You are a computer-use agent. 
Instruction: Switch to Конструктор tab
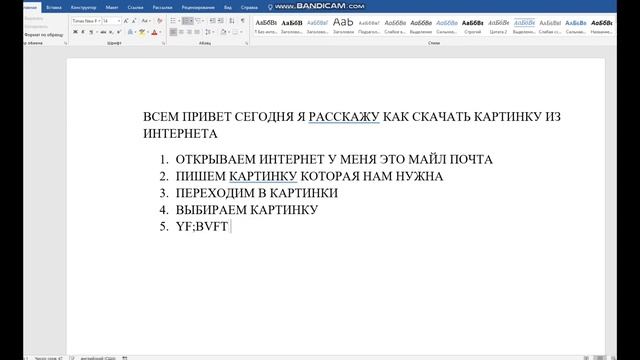84,7
